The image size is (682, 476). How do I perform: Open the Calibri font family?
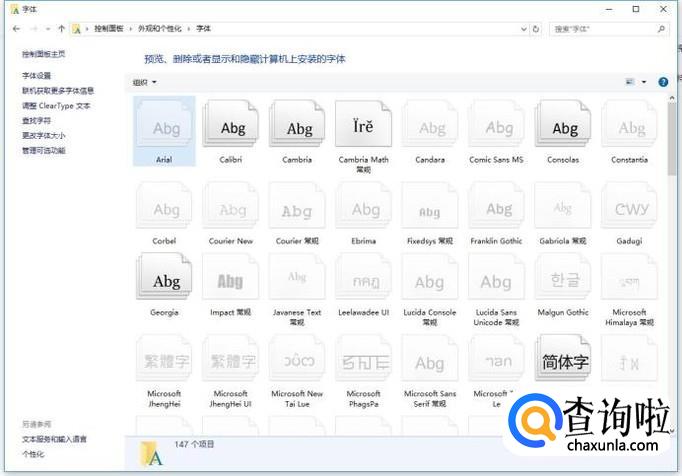231,124
